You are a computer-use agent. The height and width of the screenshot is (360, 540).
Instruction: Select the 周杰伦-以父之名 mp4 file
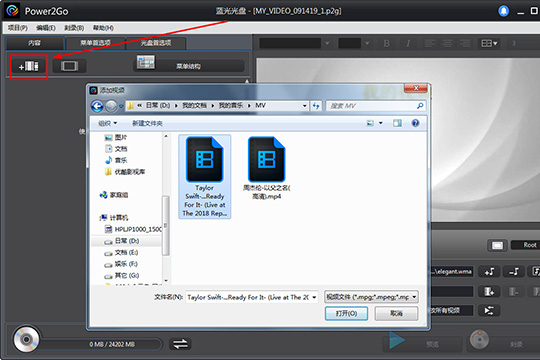pos(267,168)
